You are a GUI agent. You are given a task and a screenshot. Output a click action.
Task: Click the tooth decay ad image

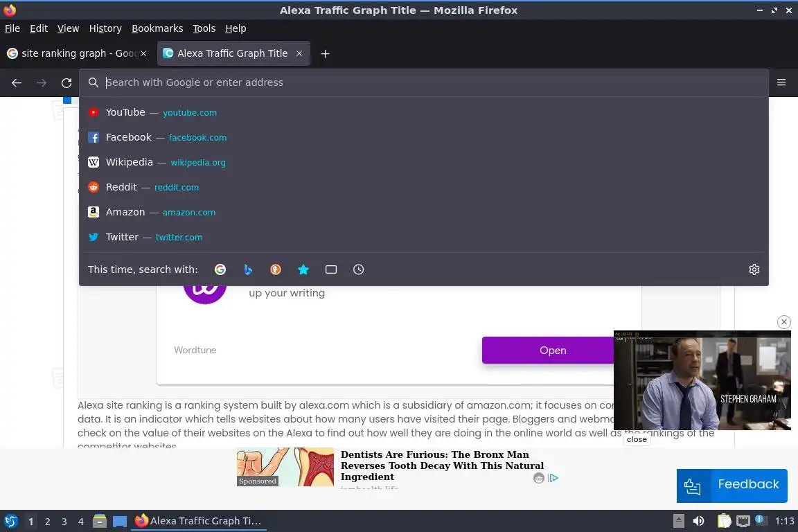pyautogui.click(x=285, y=467)
